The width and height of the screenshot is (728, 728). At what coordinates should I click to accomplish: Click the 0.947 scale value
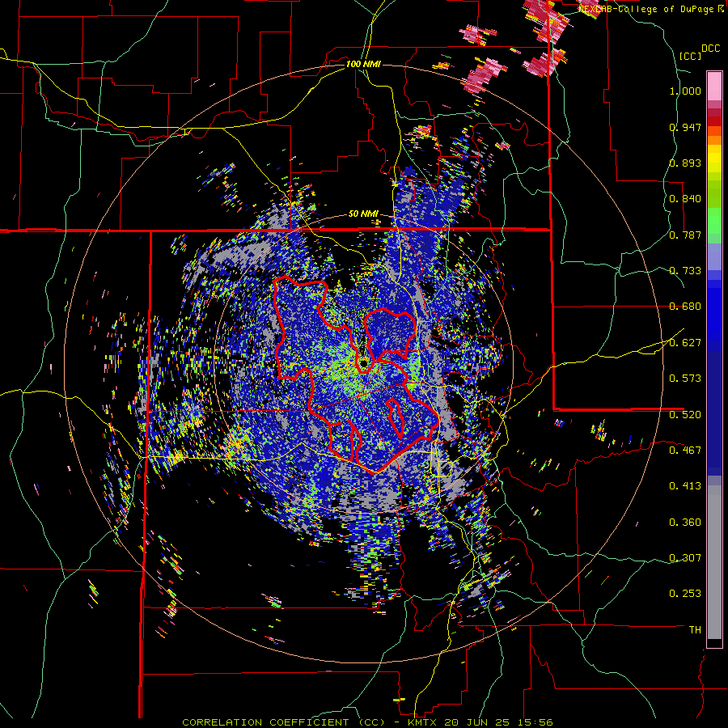[685, 127]
